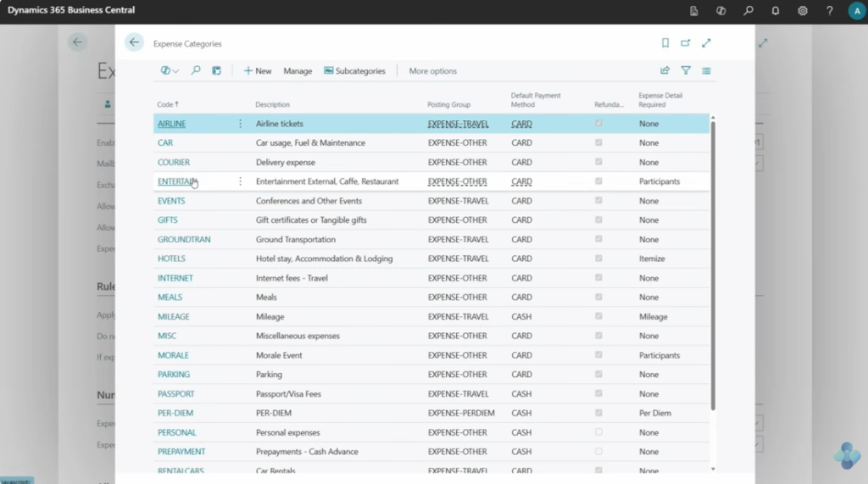Screen dimensions: 868x484
Task: Click the floating Copilot logo in the corner
Action: [847, 455]
